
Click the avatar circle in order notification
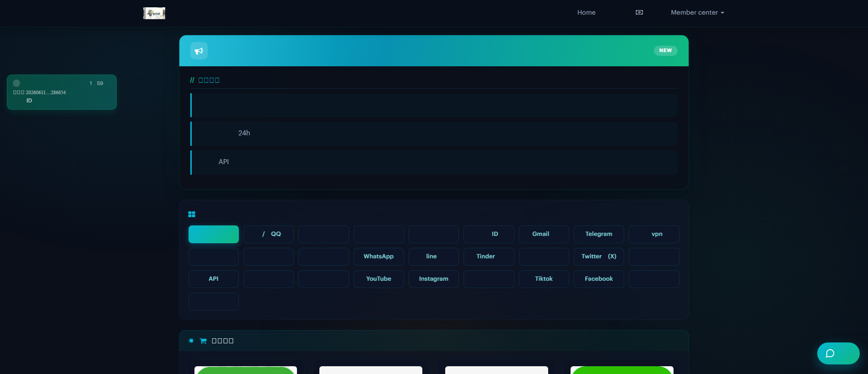[16, 83]
